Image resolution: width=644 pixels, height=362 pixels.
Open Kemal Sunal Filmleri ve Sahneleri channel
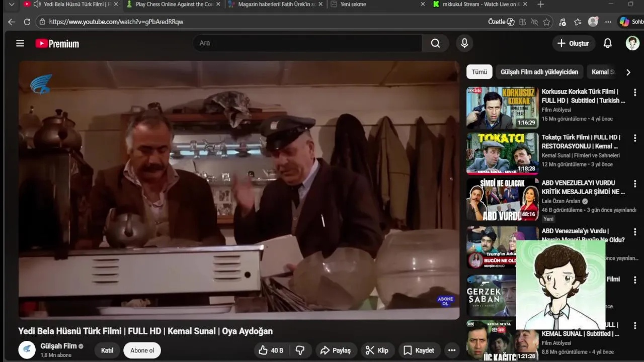[x=581, y=155]
